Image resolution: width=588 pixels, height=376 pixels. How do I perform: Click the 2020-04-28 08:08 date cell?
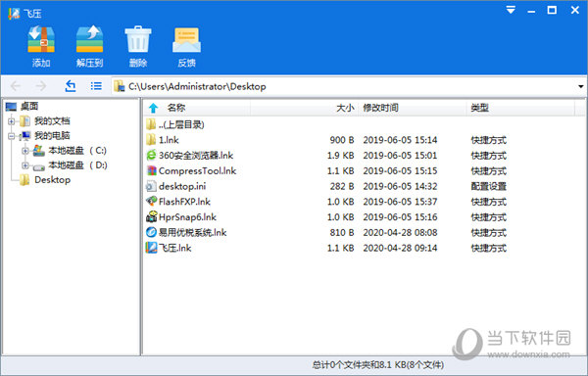tap(400, 233)
